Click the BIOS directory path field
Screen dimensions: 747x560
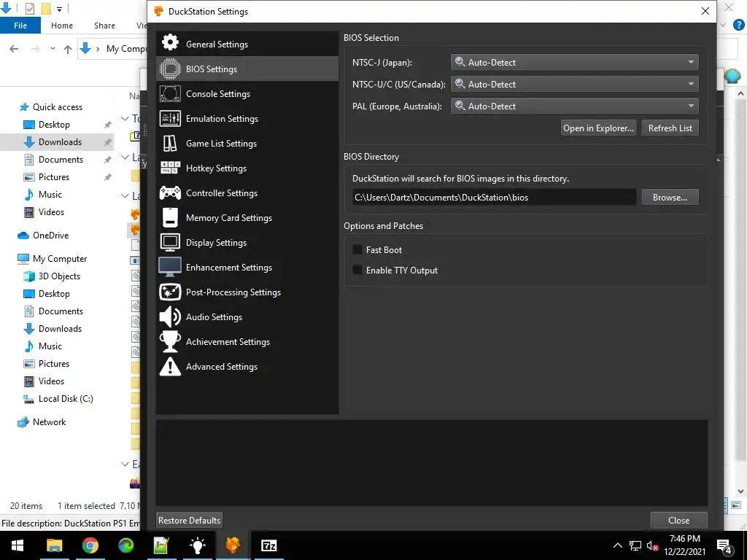click(494, 197)
